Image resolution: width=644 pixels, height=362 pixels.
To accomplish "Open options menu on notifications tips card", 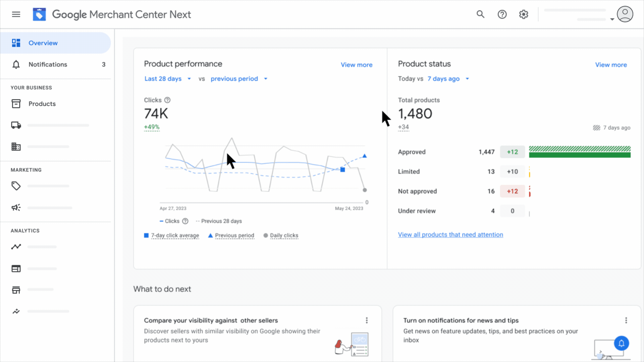I will point(626,320).
